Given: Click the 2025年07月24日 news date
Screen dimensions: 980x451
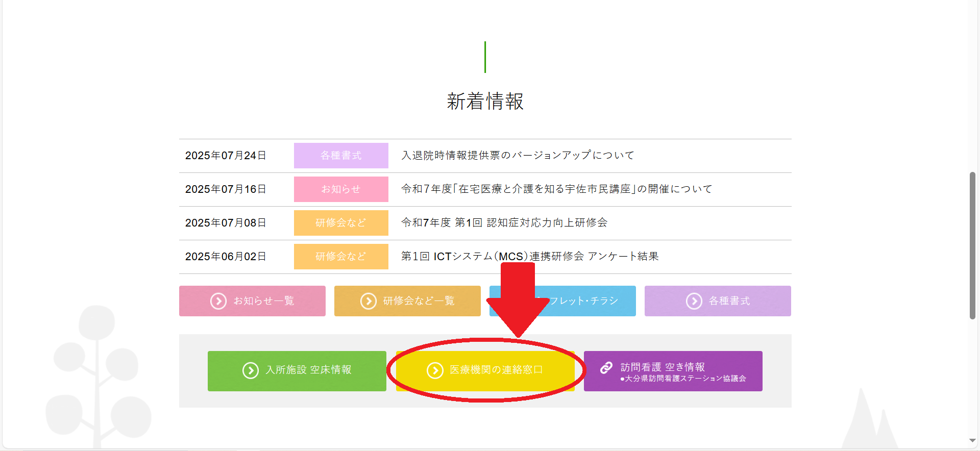Looking at the screenshot, I should coord(226,156).
